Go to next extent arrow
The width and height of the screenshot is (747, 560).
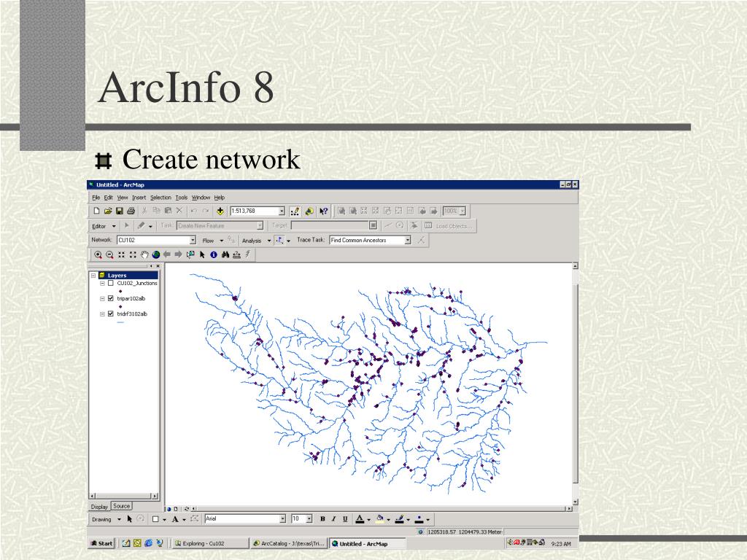pos(179,254)
